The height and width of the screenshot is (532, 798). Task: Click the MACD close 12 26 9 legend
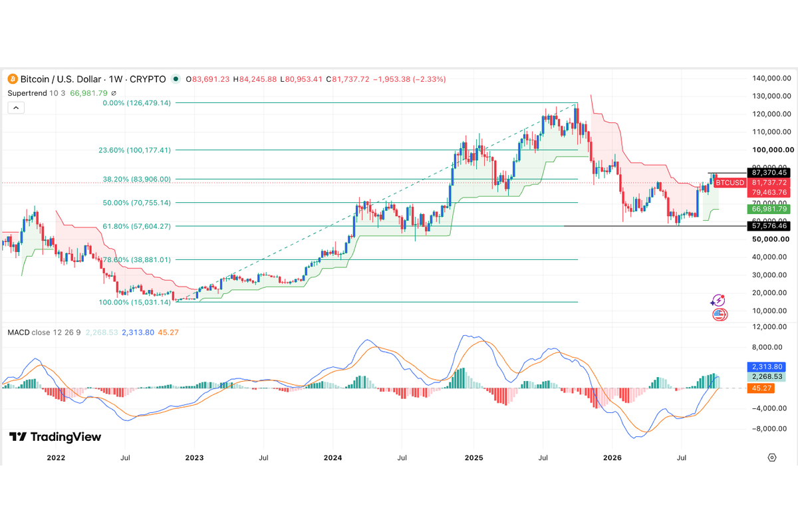[x=44, y=332]
